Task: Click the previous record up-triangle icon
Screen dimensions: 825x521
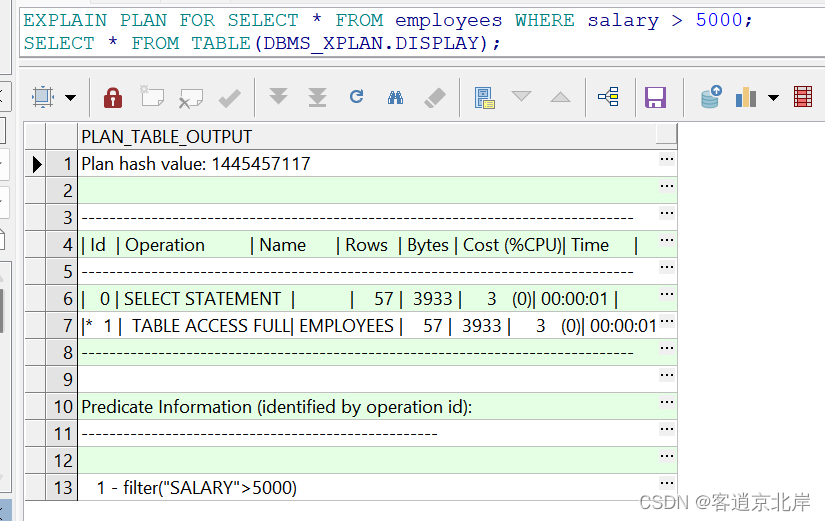Action: (x=560, y=97)
